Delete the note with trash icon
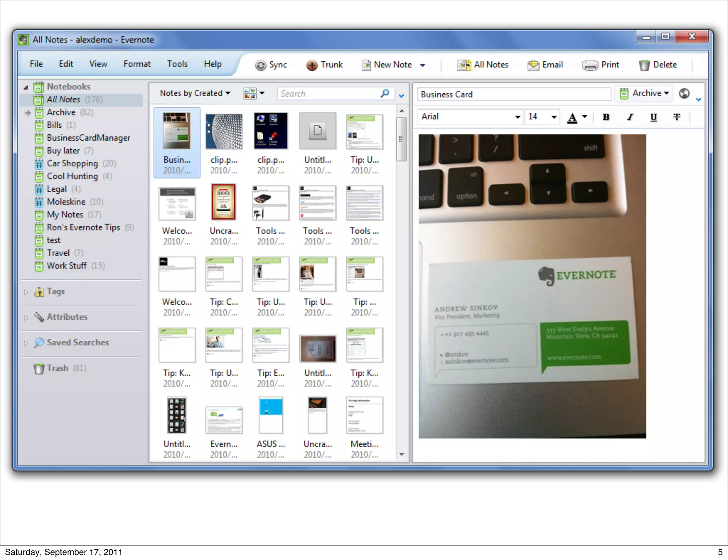Image resolution: width=728 pixels, height=560 pixels. click(644, 65)
